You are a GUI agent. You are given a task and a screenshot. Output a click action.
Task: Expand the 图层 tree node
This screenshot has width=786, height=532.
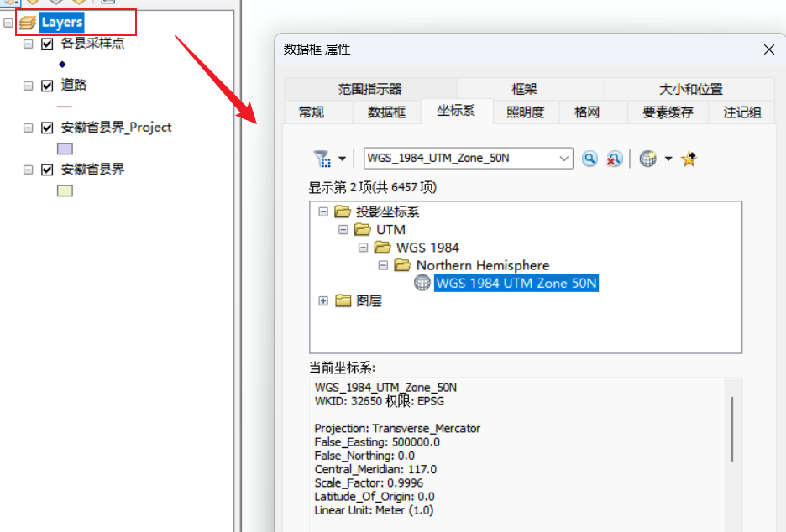[323, 300]
